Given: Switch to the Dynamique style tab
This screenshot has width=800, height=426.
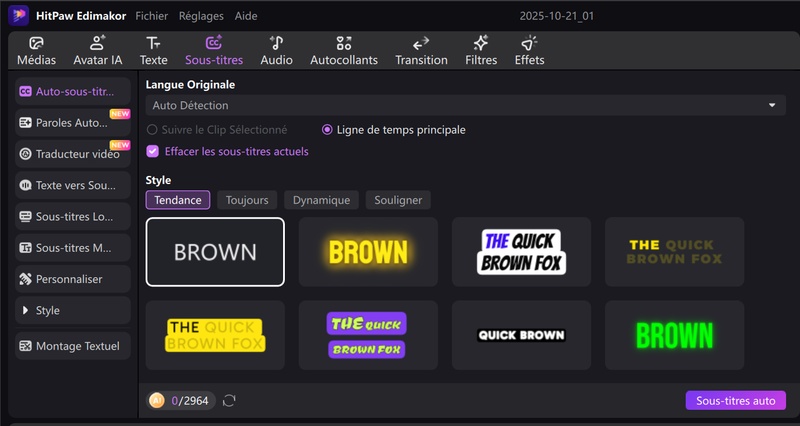Looking at the screenshot, I should (x=321, y=200).
